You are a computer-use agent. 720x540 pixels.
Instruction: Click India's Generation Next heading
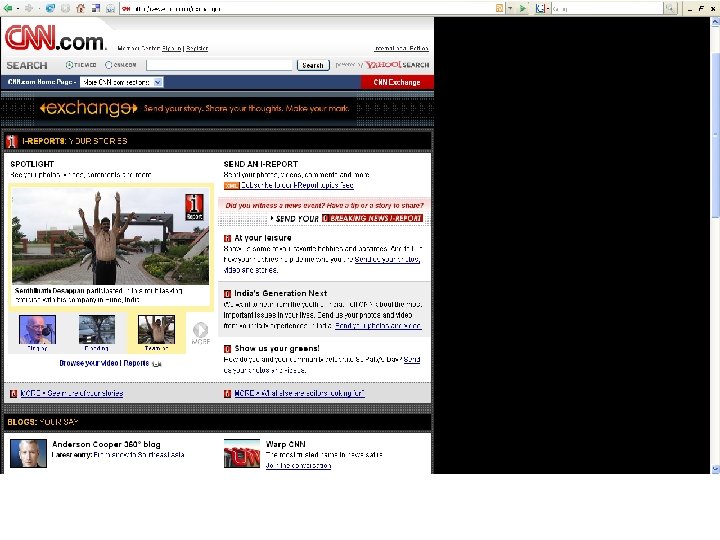point(281,293)
